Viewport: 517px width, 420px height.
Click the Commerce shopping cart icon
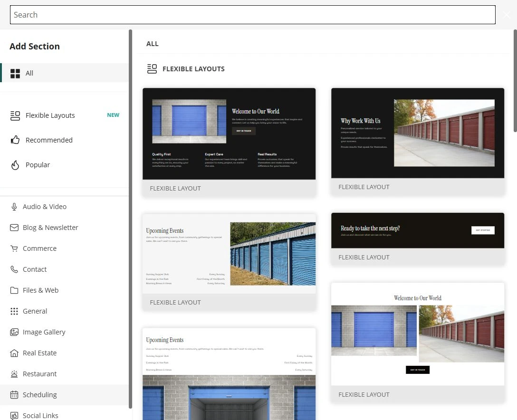click(x=14, y=248)
